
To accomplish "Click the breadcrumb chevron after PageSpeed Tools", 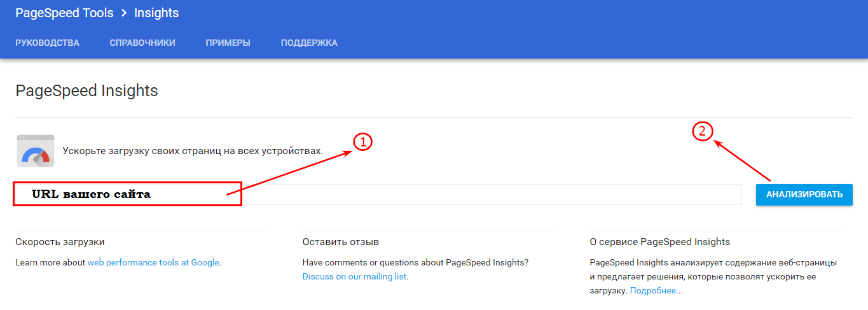I will point(124,13).
